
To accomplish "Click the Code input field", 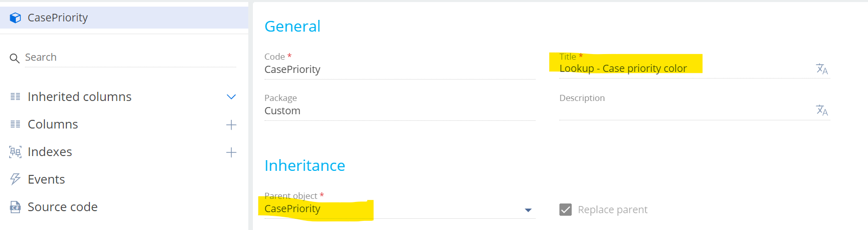I will click(x=400, y=70).
